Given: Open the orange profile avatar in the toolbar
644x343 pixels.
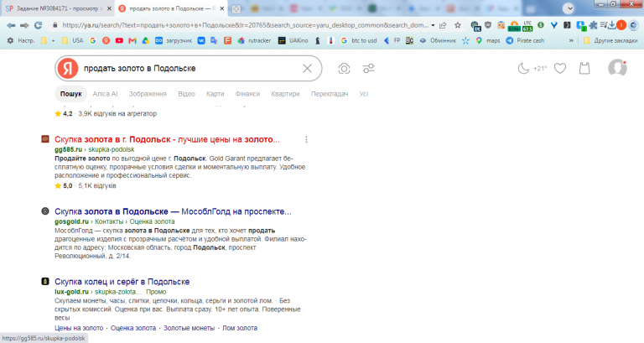Looking at the screenshot, I should (x=621, y=25).
